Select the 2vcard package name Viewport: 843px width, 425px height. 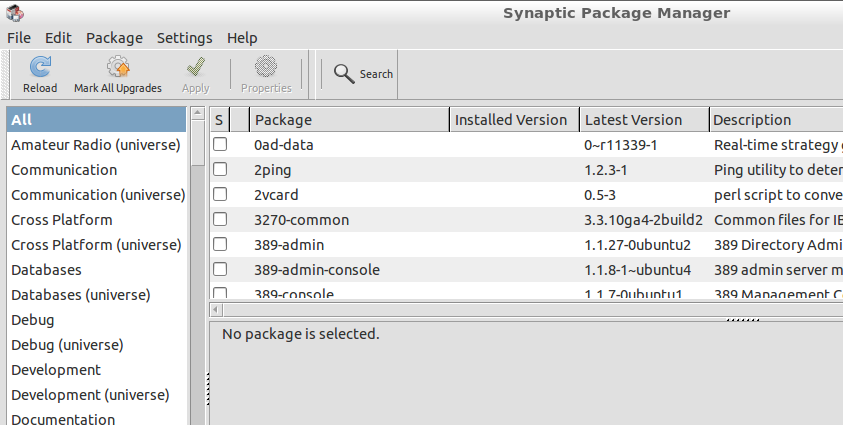pyautogui.click(x=276, y=195)
